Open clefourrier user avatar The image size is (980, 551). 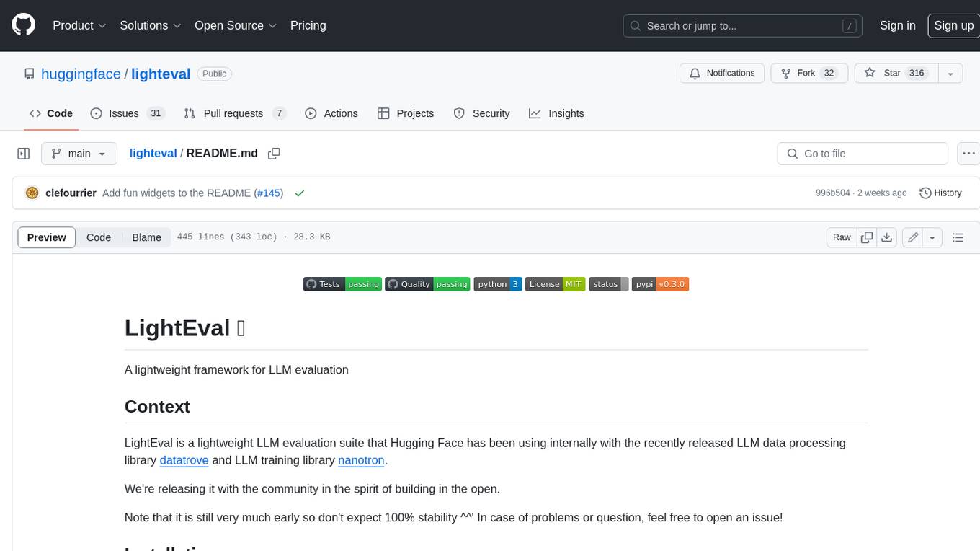(x=32, y=193)
